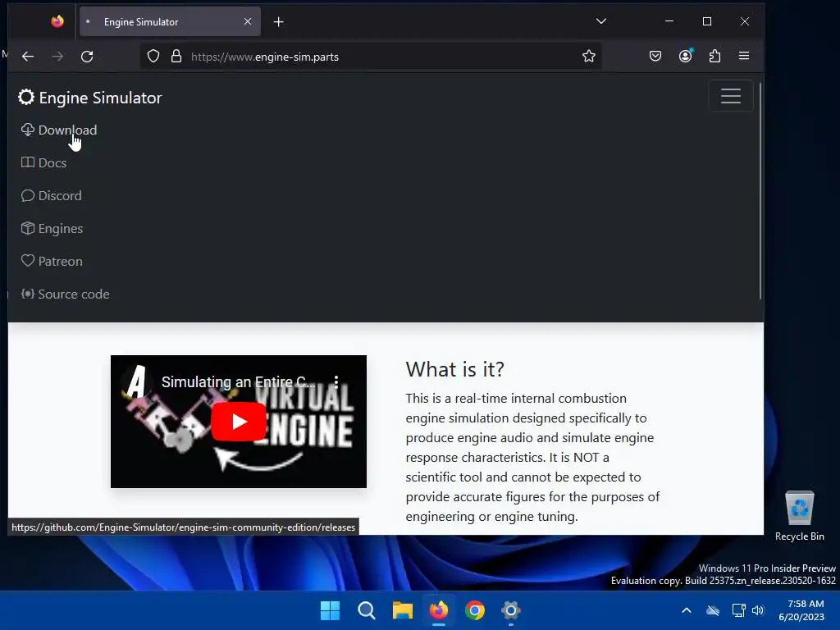Open the Engines navigation link
Screen dimensions: 840x630
click(52, 228)
